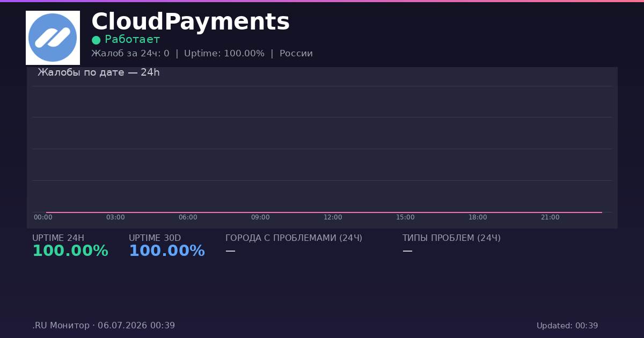
Task: Click the green 100.00% uptime value
Action: coord(70,251)
